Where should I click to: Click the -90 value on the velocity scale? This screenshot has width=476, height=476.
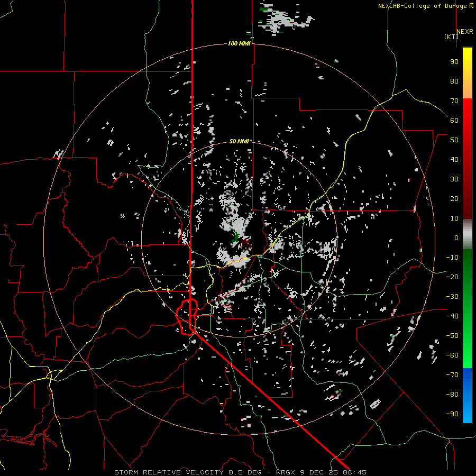pyautogui.click(x=452, y=414)
